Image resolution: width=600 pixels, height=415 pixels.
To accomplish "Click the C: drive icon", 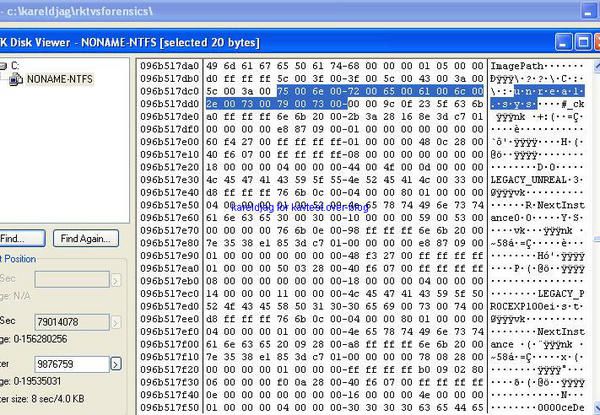I will [3, 66].
